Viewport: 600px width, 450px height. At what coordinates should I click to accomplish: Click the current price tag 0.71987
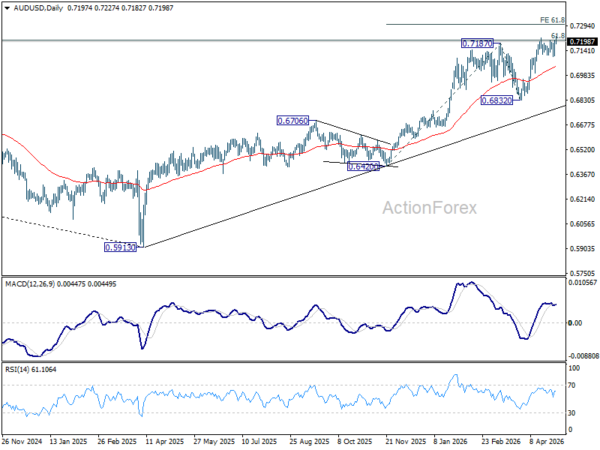coord(582,41)
